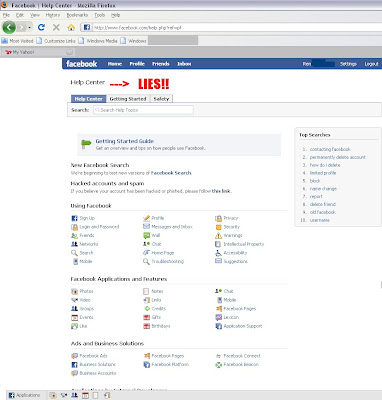Click the Warnings triangle icon
This screenshot has width=382, height=400.
218,235
